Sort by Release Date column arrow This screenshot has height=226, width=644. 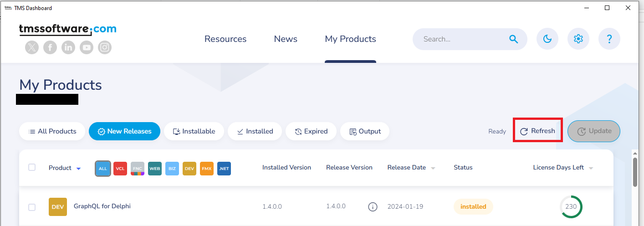433,169
